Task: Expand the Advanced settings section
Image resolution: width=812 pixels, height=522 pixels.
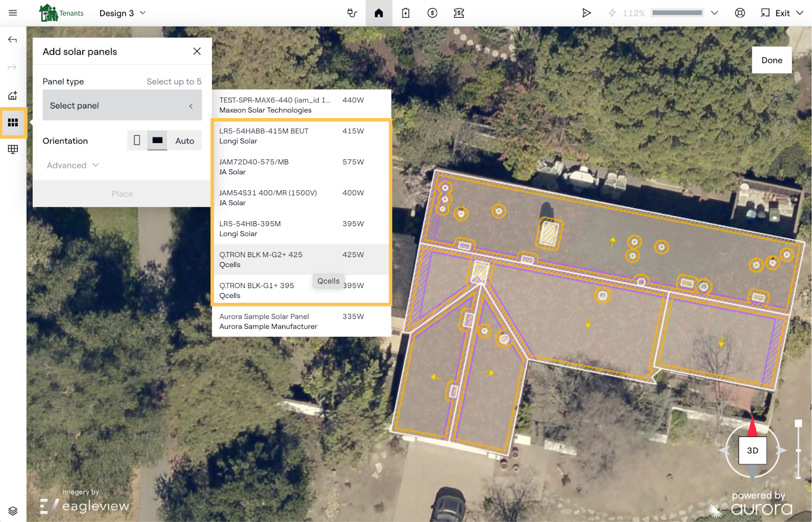Action: point(73,165)
